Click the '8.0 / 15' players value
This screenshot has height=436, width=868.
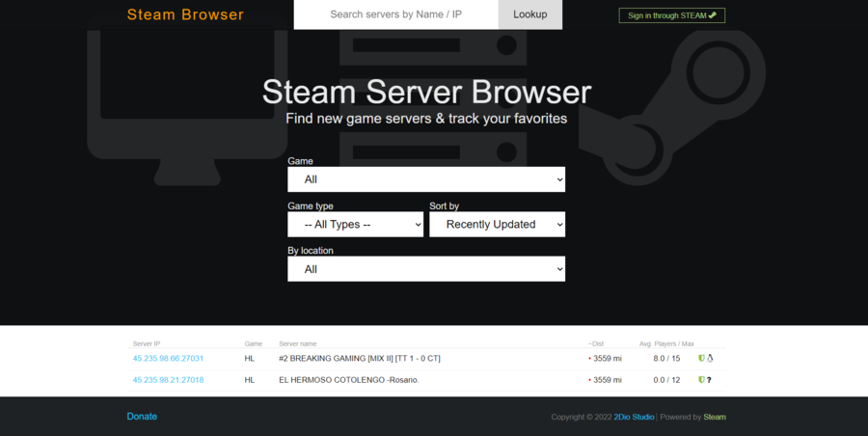(x=666, y=359)
